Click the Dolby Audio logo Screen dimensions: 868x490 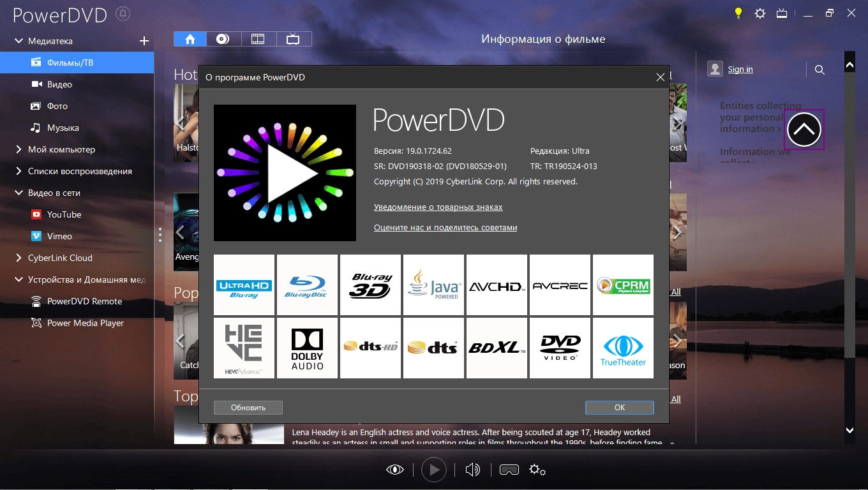(x=307, y=348)
